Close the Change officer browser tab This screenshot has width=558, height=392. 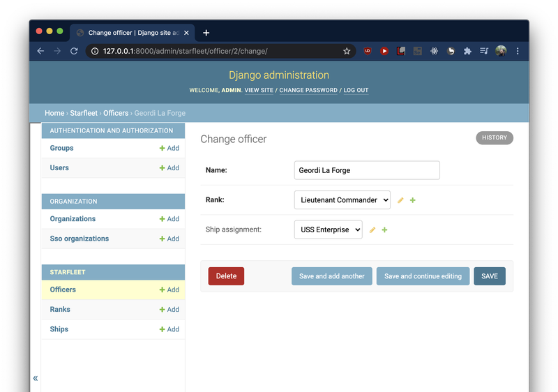tap(186, 33)
